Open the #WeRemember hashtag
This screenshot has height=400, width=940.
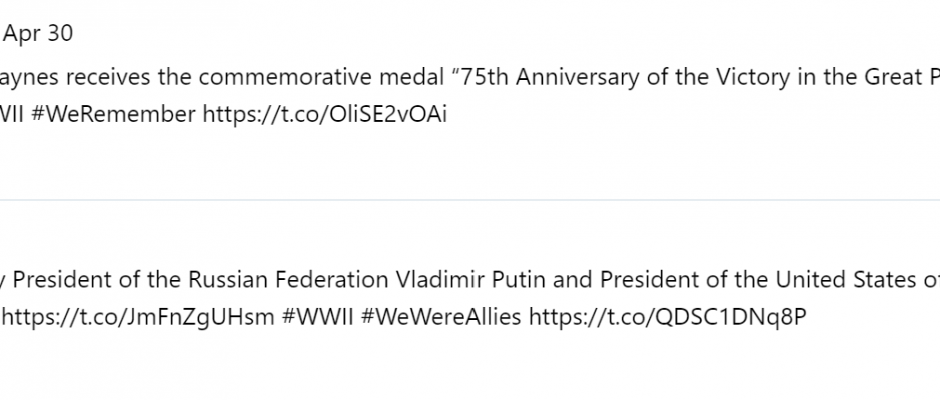113,114
